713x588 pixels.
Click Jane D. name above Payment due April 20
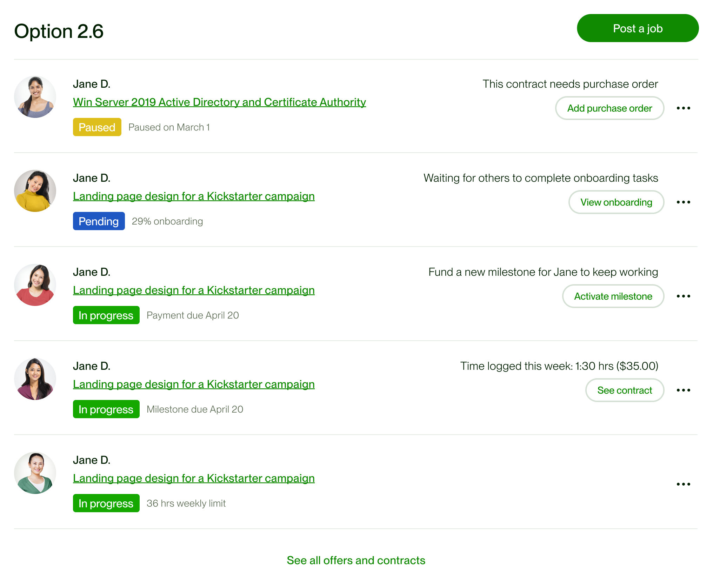point(92,272)
